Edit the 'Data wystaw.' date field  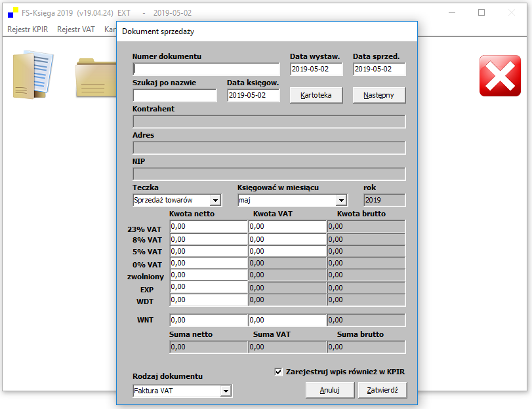tap(316, 69)
